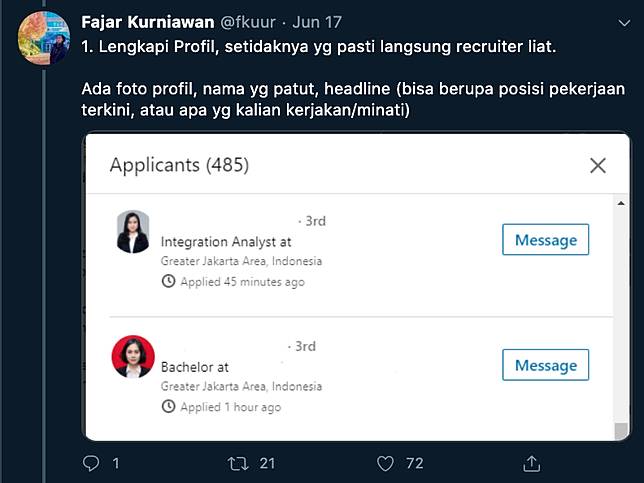Click the clock icon beside Applied 45 minutes ago
The width and height of the screenshot is (644, 483).
(x=168, y=281)
